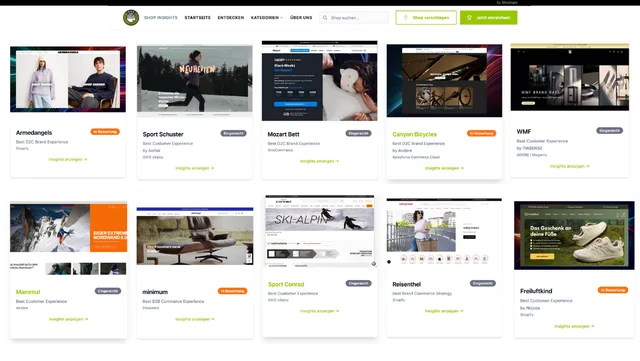The height and width of the screenshot is (361, 640).
Task: Click the Shop vorschlagen button
Action: tap(426, 18)
